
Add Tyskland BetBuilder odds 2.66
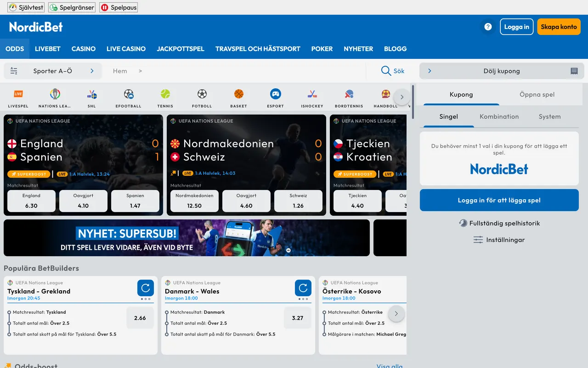point(140,318)
